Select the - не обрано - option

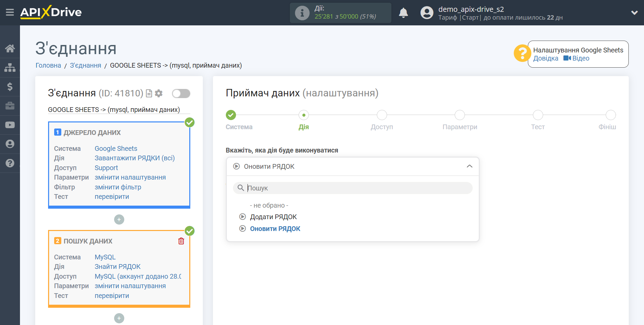[269, 205]
